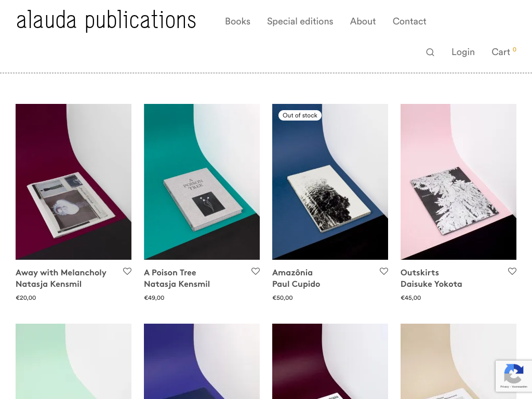The image size is (532, 399).
Task: Click the Login link
Action: [463, 52]
